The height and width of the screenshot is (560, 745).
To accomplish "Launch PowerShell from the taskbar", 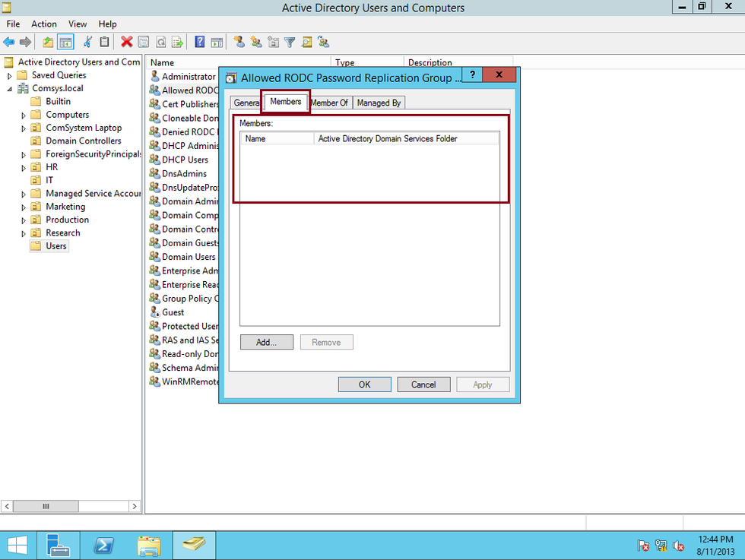I will 103,546.
